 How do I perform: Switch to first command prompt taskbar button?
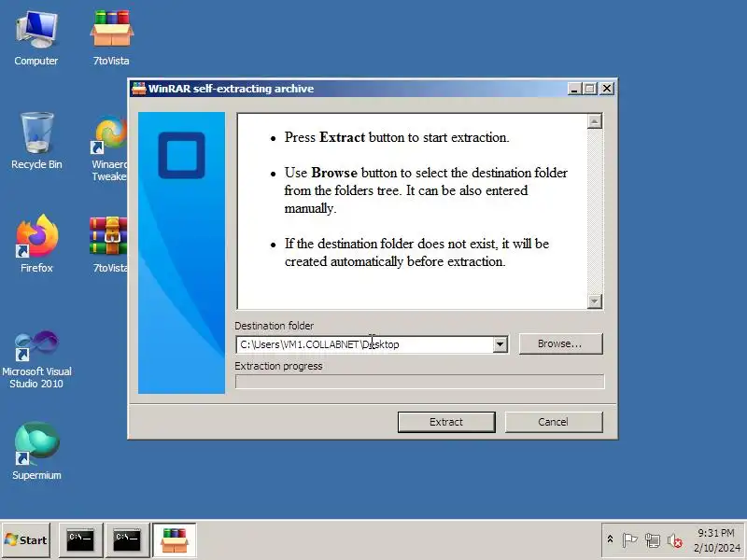point(80,540)
